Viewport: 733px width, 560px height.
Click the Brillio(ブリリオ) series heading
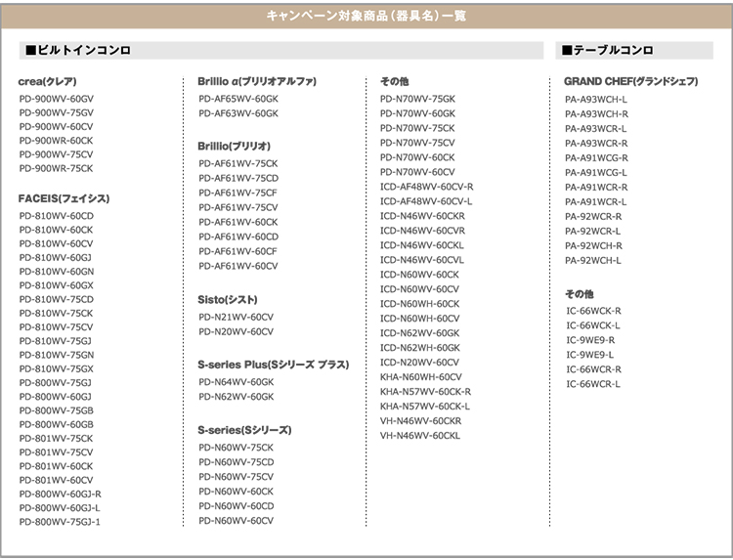(x=235, y=147)
